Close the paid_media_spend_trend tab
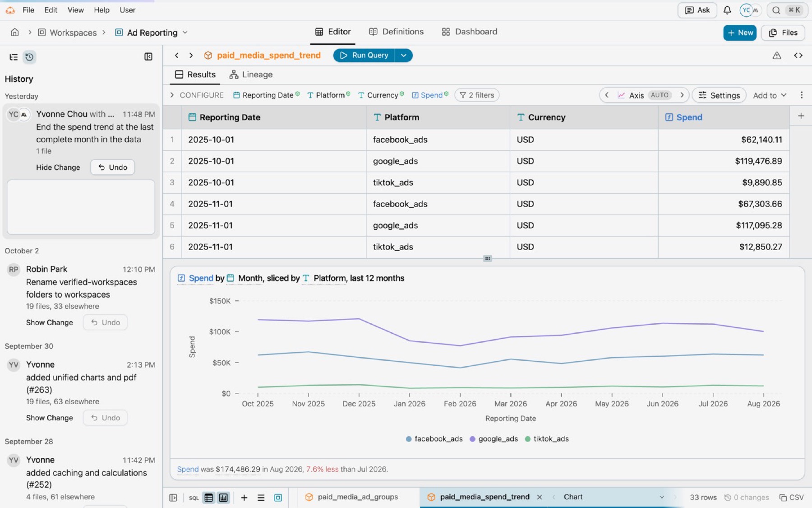 coord(540,497)
